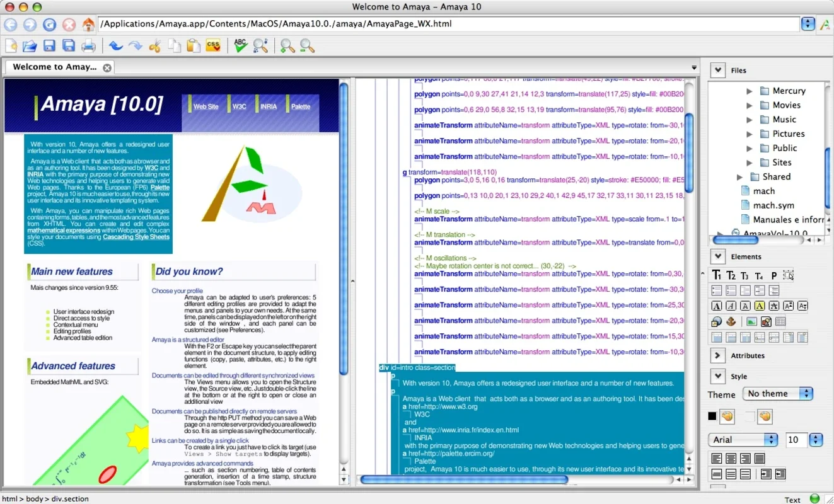
Task: Close the Welcome to Amaya tab
Action: click(107, 67)
